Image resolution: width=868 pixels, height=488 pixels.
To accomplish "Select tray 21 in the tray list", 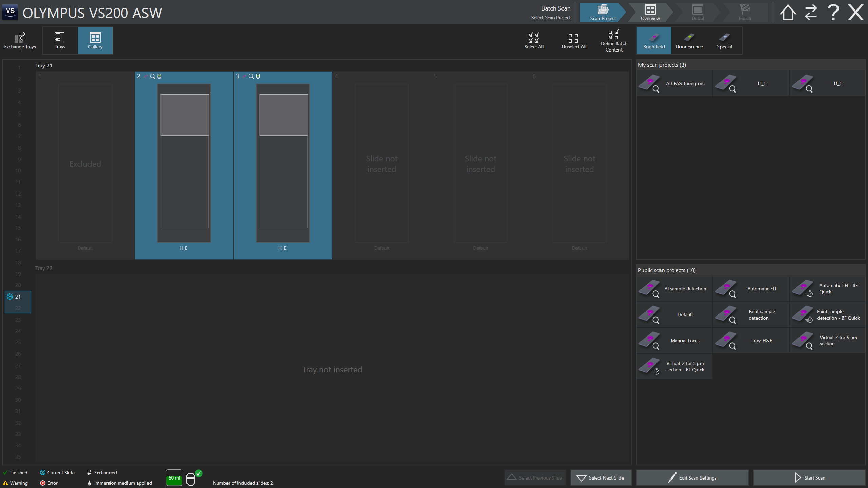I will click(18, 297).
